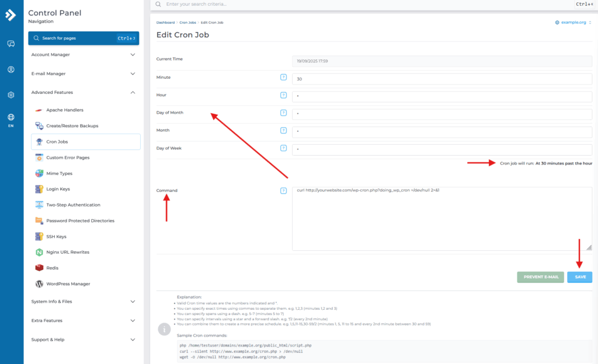Open the help tooltip next to Command

pyautogui.click(x=284, y=190)
